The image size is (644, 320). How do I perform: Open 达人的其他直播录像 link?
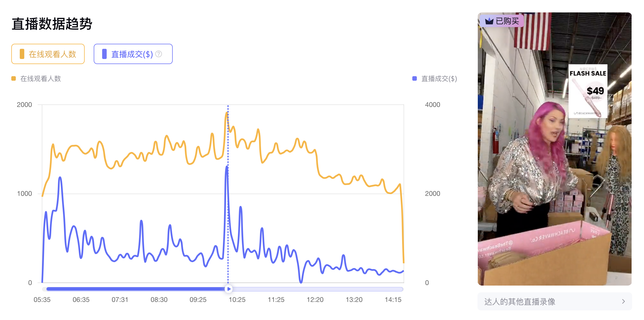(520, 302)
